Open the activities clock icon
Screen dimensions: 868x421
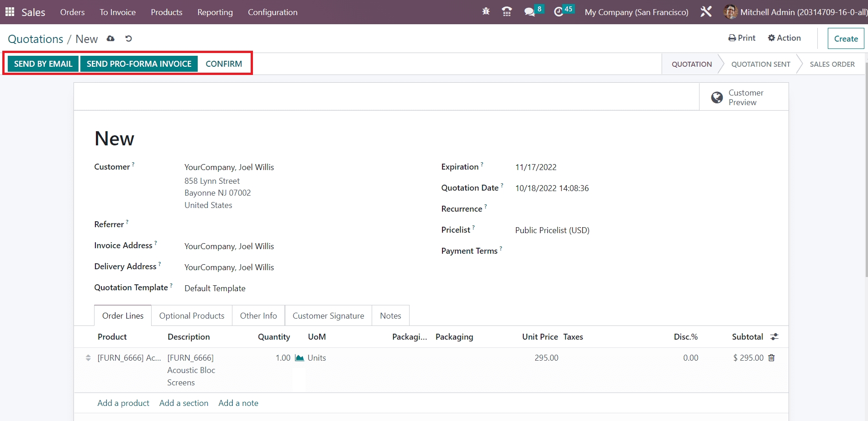click(558, 12)
